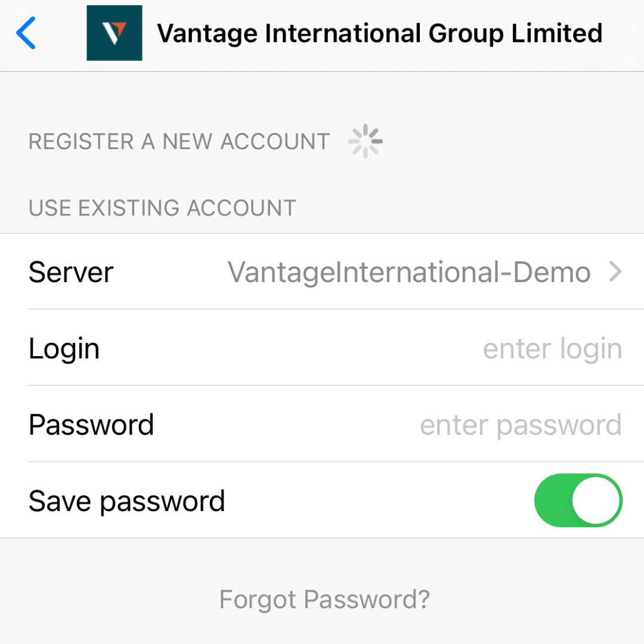Click the Server row label
Image resolution: width=644 pixels, height=644 pixels.
pos(71,273)
